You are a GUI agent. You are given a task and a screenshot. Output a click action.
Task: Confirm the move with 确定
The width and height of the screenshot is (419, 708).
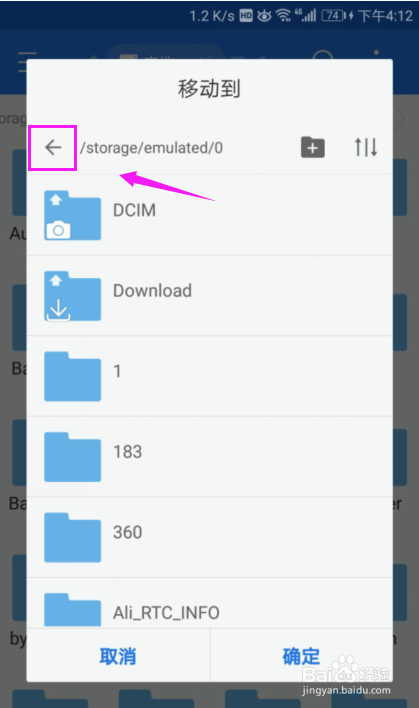pyautogui.click(x=301, y=656)
